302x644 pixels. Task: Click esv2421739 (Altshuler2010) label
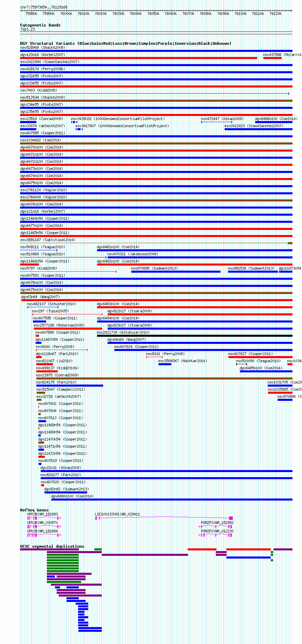[x=123, y=332]
